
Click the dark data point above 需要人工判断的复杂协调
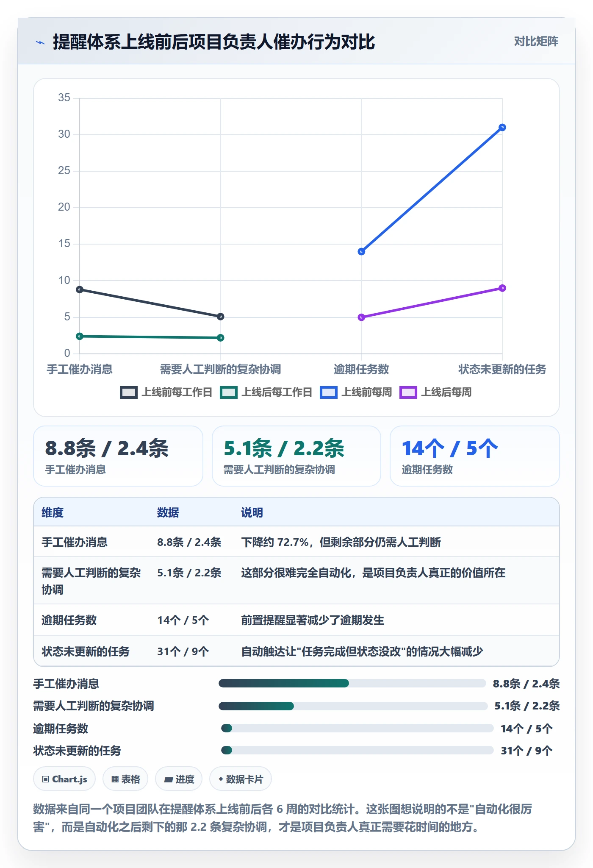coord(220,317)
